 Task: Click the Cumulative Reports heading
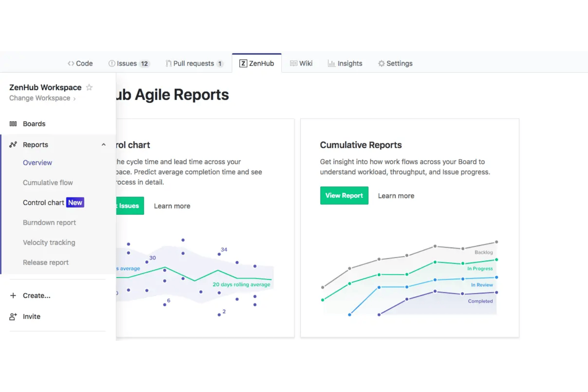point(361,145)
